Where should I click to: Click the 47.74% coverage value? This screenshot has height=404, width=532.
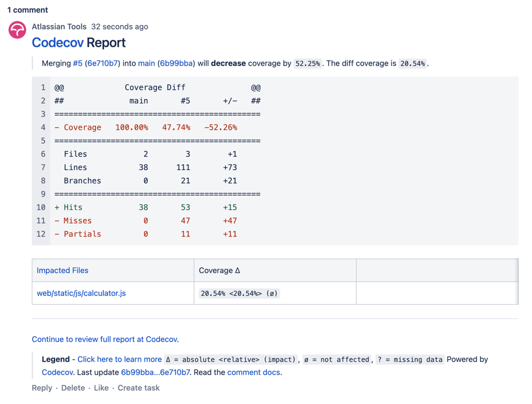click(176, 128)
